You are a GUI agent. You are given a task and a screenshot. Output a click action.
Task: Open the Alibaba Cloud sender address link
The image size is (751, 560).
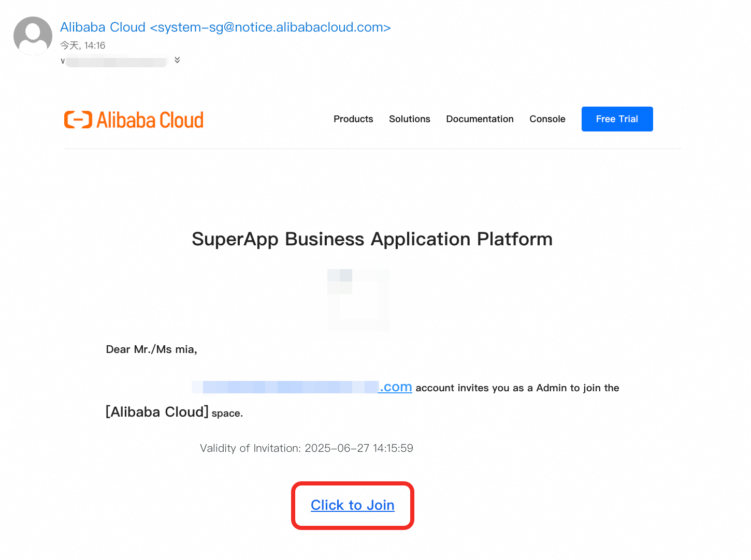[225, 27]
